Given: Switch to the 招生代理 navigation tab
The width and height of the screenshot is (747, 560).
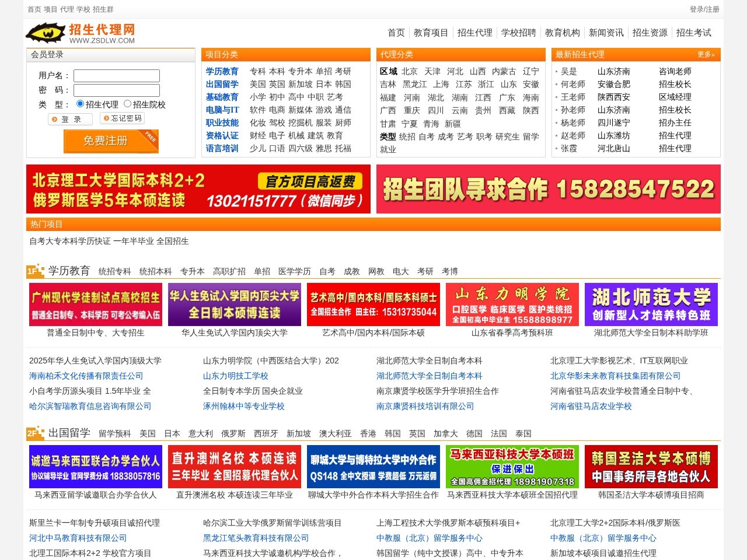Looking at the screenshot, I should 476,33.
